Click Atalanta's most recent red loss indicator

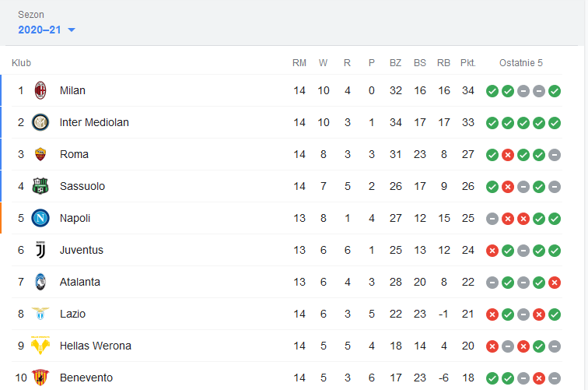555,283
